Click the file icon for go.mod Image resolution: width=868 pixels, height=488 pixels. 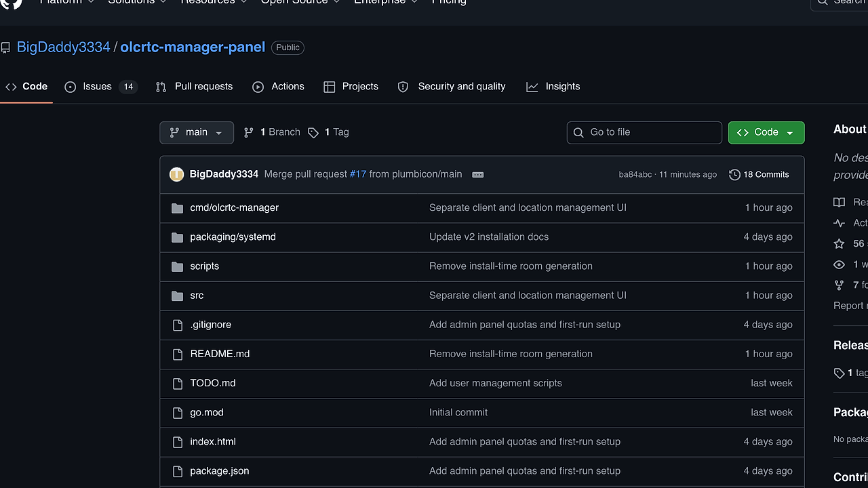178,412
